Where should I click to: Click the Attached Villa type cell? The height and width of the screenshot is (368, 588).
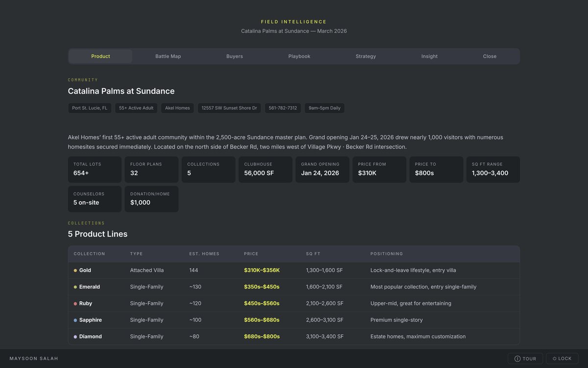coord(147,270)
